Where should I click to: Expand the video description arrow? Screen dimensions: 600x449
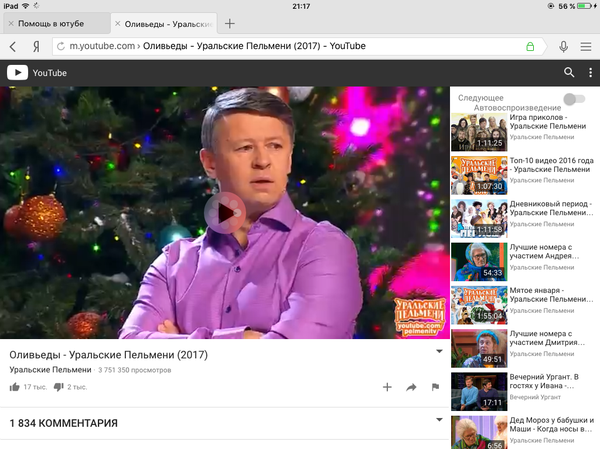(x=438, y=352)
